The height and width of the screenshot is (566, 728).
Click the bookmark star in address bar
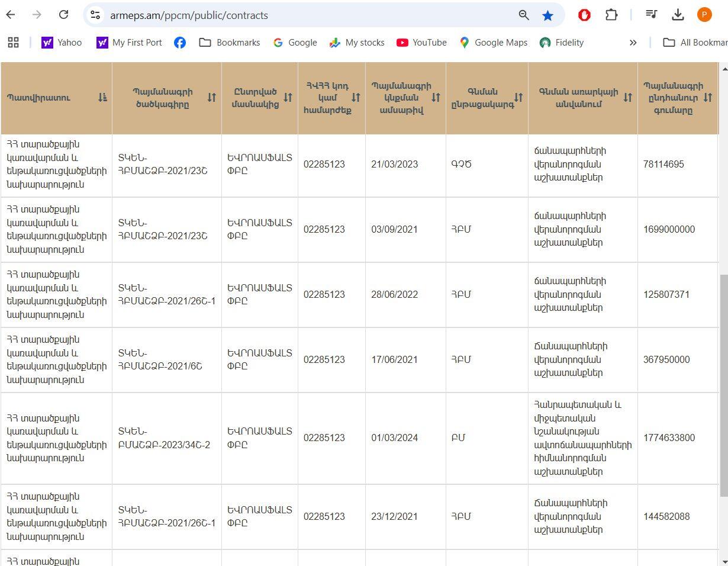pyautogui.click(x=547, y=15)
